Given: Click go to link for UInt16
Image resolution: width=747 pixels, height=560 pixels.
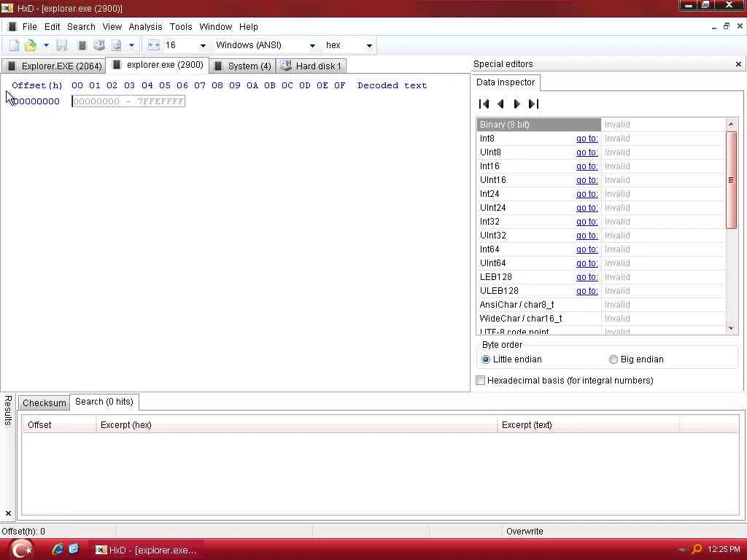Looking at the screenshot, I should pos(587,180).
